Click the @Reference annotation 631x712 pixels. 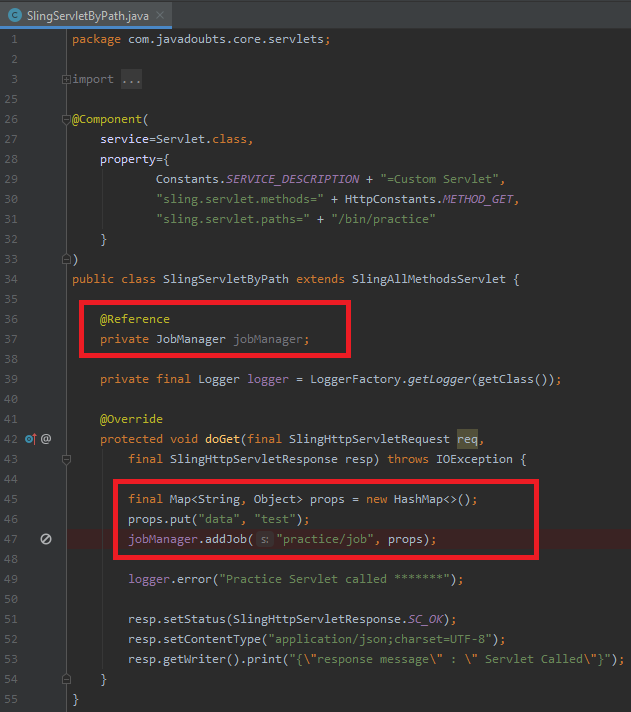pyautogui.click(x=135, y=319)
